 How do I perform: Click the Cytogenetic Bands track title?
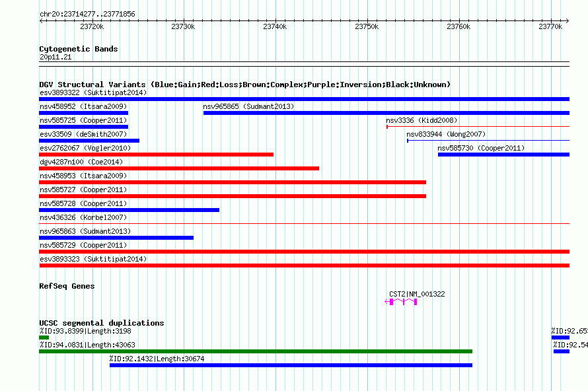coord(79,49)
